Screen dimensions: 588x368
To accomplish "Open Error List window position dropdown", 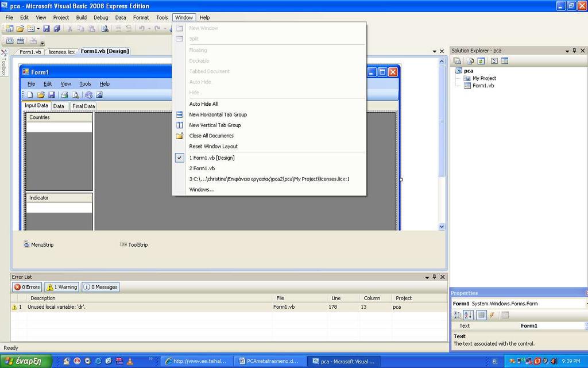I will click(427, 278).
